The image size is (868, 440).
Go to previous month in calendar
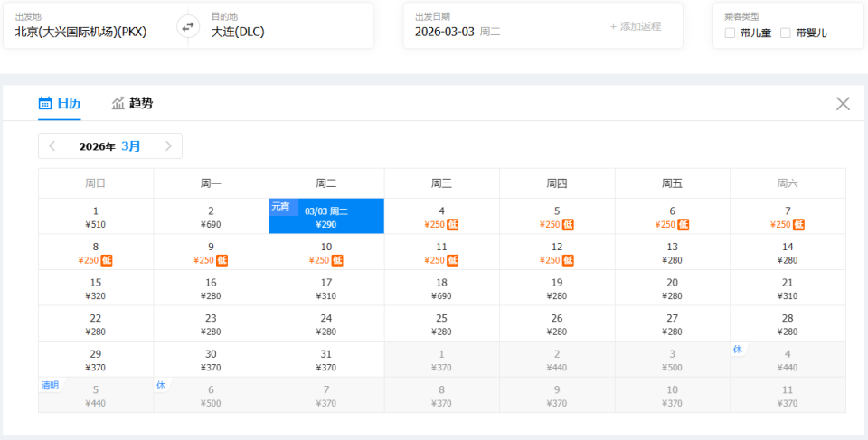click(52, 146)
